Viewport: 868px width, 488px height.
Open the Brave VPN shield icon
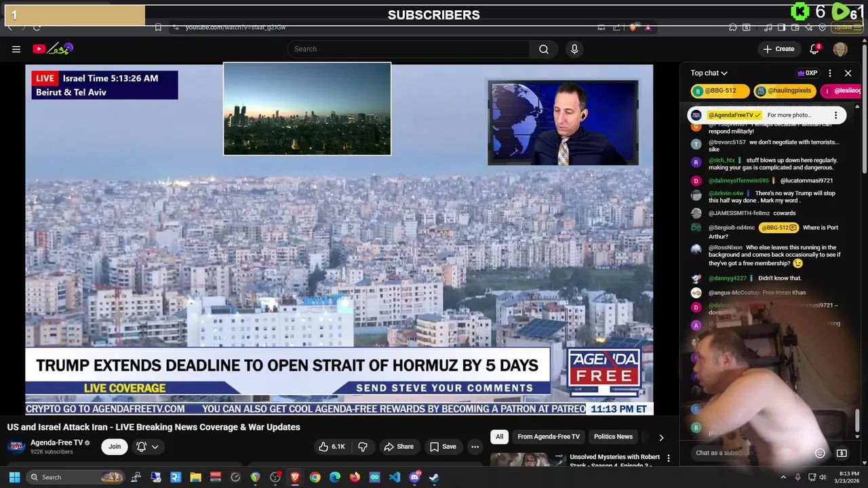[x=823, y=27]
